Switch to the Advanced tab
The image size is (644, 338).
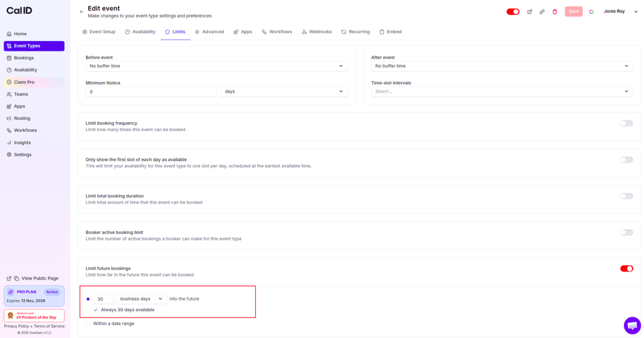point(209,32)
